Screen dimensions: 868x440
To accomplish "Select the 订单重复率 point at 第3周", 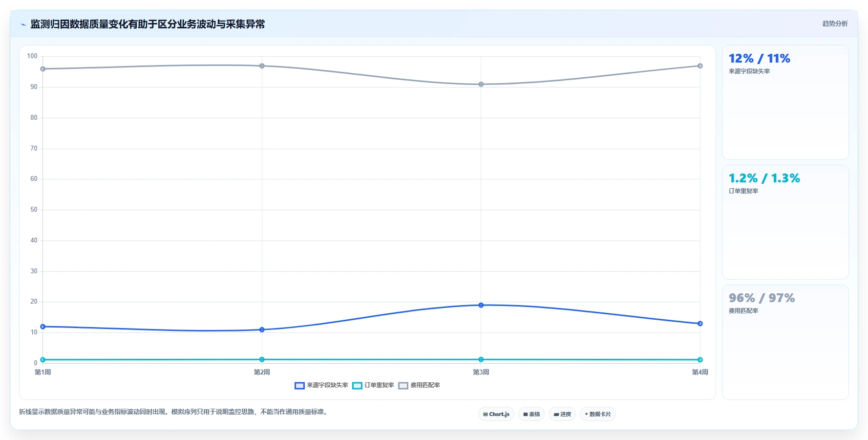I will tap(481, 359).
